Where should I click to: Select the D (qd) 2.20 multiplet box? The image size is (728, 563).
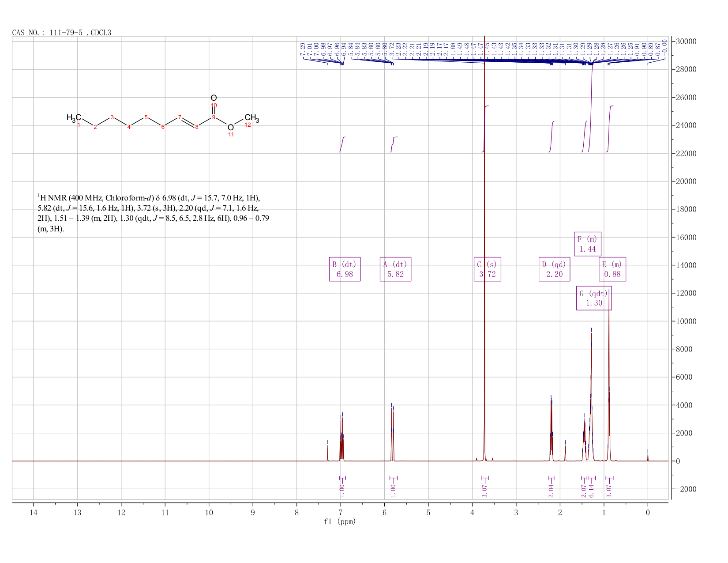(x=554, y=269)
